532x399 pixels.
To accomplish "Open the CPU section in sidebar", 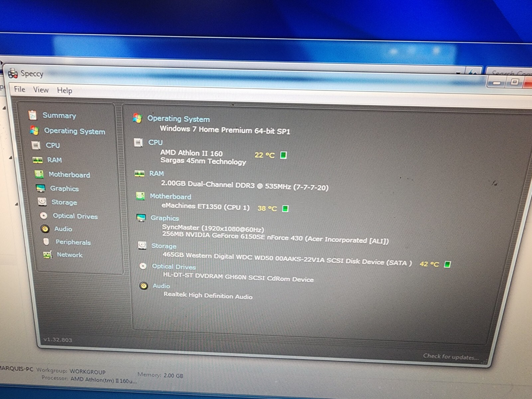I will [x=53, y=145].
